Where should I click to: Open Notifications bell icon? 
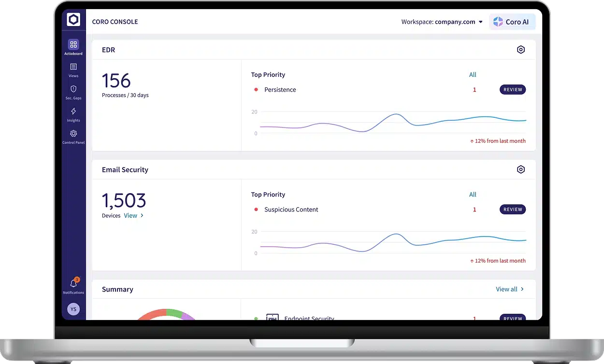click(73, 284)
